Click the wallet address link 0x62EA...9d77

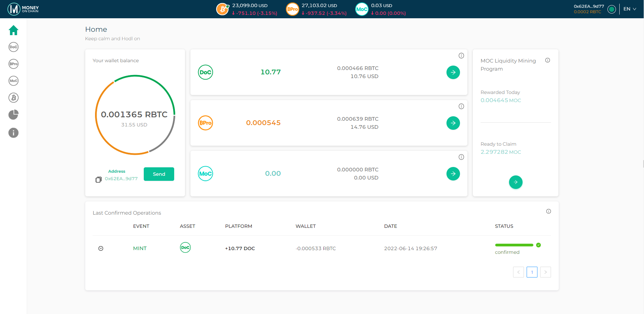point(121,179)
